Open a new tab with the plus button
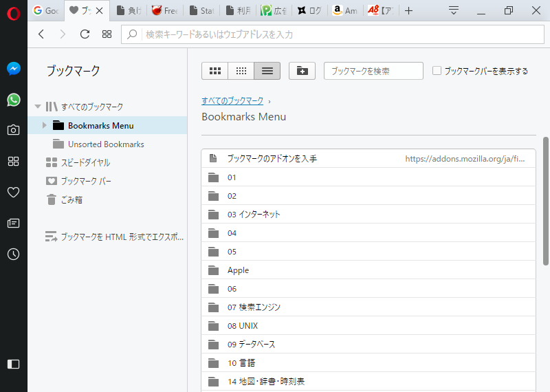This screenshot has height=392, width=550. click(x=408, y=10)
